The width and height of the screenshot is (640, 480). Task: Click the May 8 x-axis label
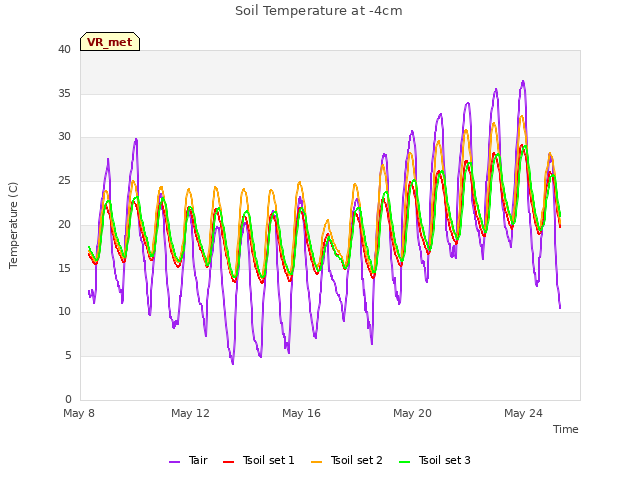tap(79, 413)
